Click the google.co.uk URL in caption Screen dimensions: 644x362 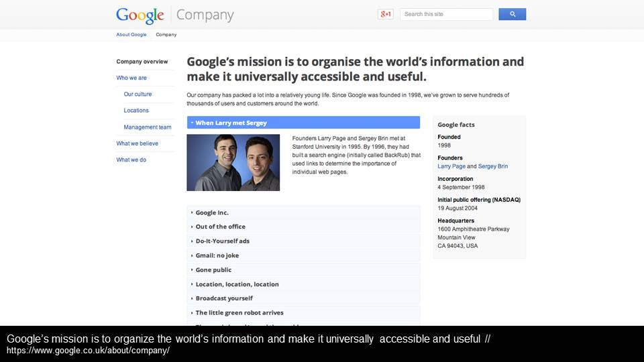click(x=88, y=351)
